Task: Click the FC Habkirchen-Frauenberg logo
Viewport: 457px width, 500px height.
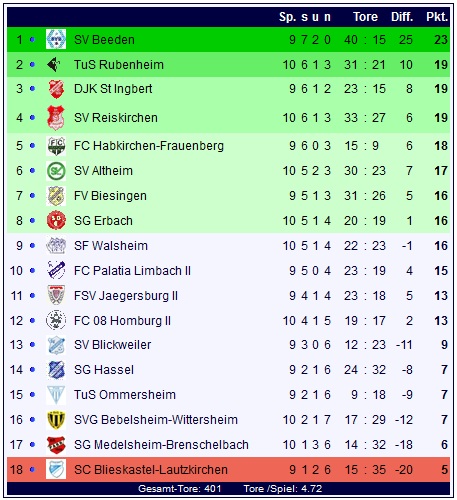Action: tap(56, 146)
